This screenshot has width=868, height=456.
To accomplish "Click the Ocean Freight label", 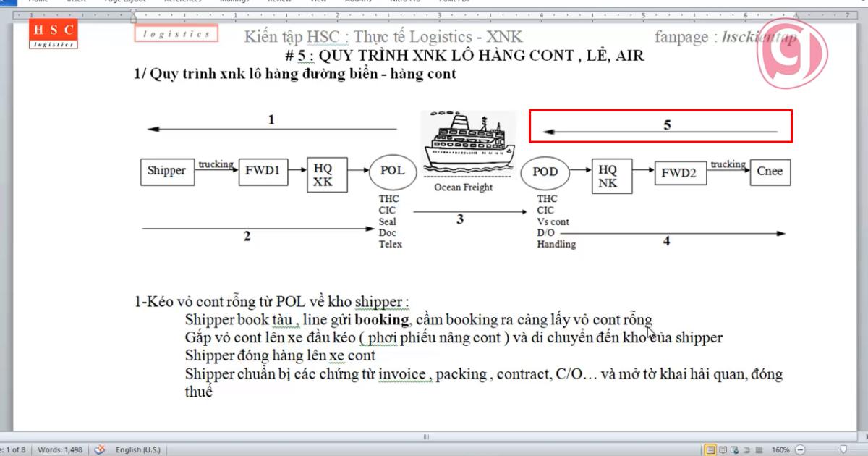I will coord(463,187).
